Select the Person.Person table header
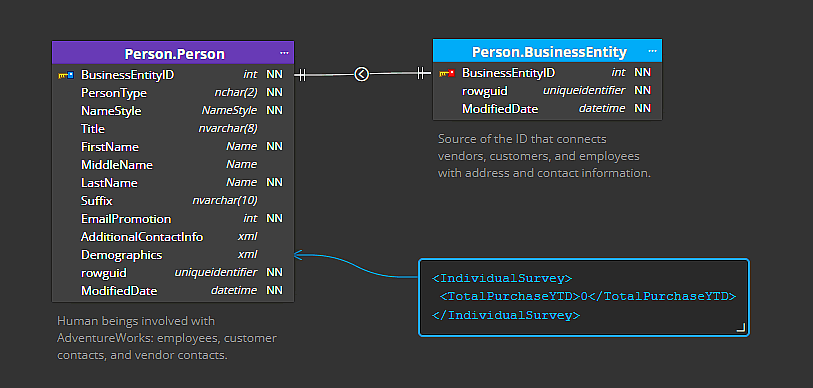 click(173, 53)
